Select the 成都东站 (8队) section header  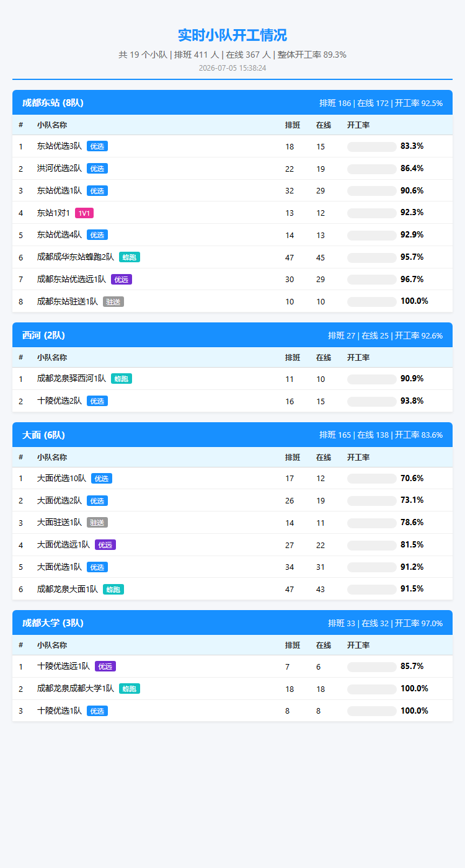(232, 103)
